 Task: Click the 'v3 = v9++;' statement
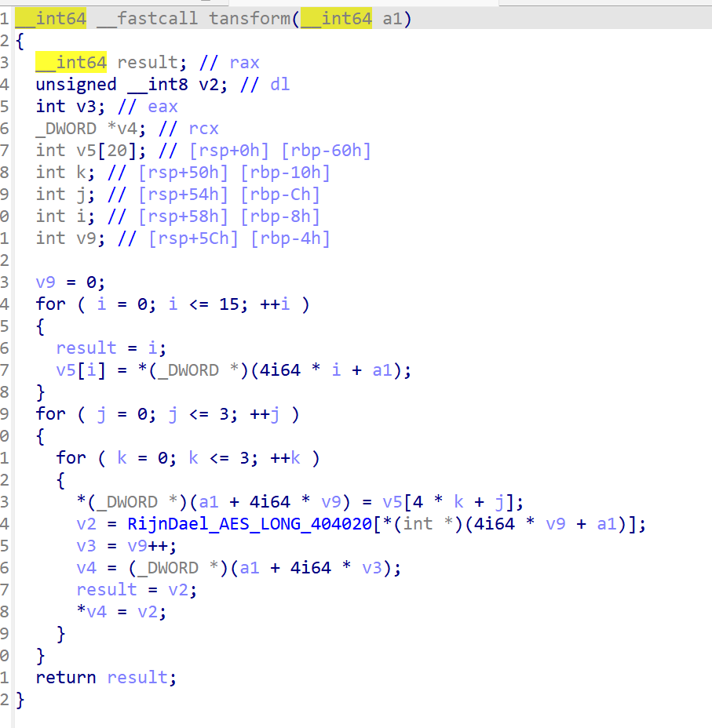126,545
